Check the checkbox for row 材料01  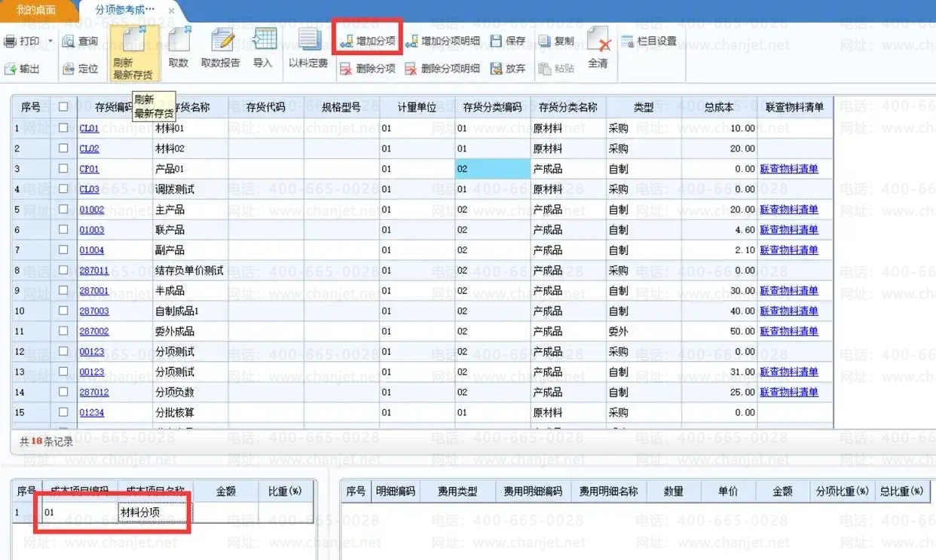64,128
